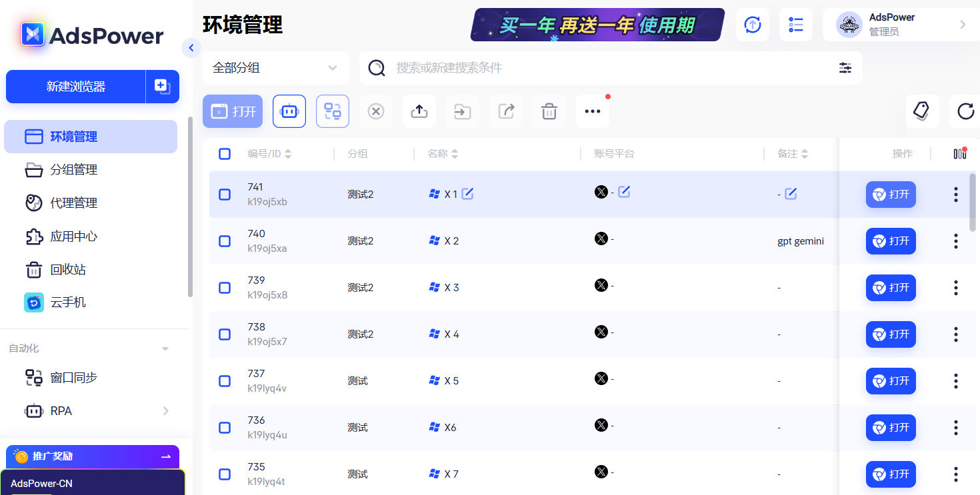Screen dimensions: 980x495
Task: Open environment 740 with its 打开 button
Action: click(x=891, y=241)
